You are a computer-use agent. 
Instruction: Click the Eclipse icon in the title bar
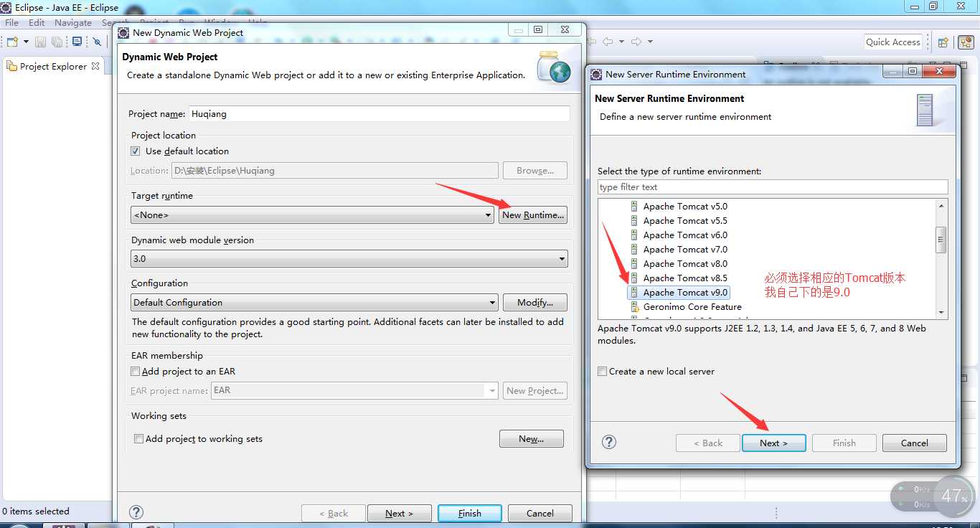point(6,7)
